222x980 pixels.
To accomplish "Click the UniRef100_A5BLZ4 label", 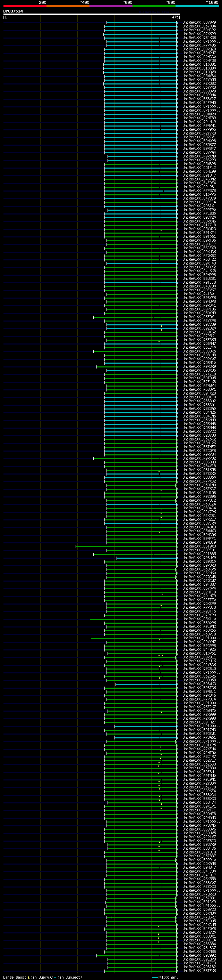I will 199,504.
